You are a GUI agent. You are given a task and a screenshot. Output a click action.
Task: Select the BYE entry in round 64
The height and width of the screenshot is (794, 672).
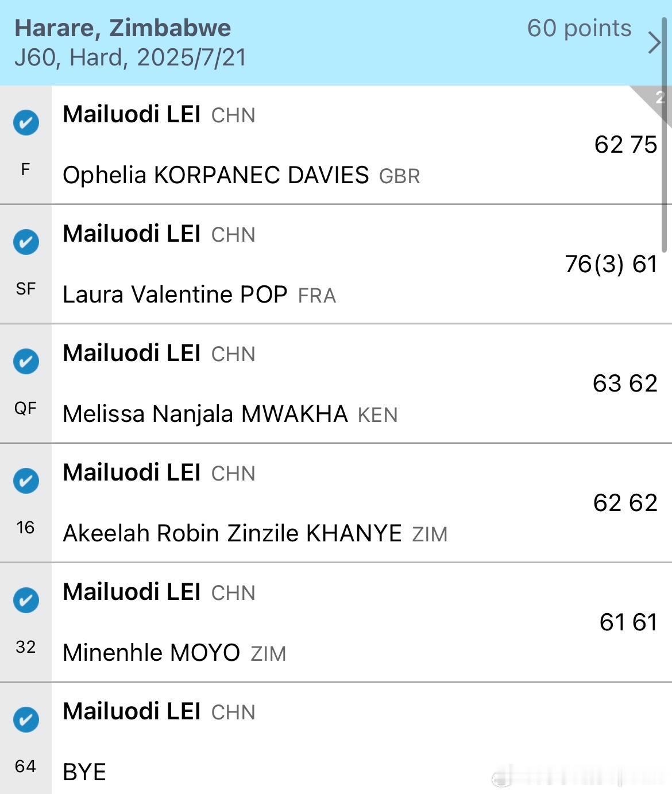click(x=84, y=772)
